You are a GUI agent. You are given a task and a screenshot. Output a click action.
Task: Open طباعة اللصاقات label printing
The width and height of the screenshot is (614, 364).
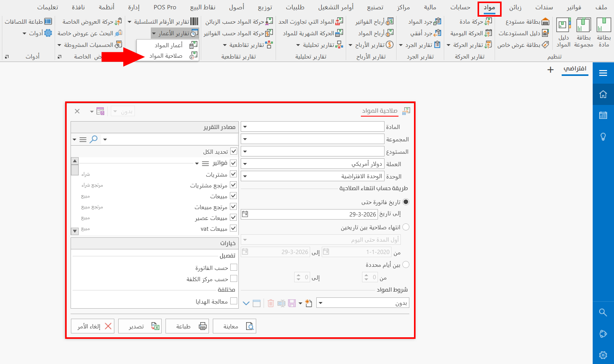(x=28, y=22)
